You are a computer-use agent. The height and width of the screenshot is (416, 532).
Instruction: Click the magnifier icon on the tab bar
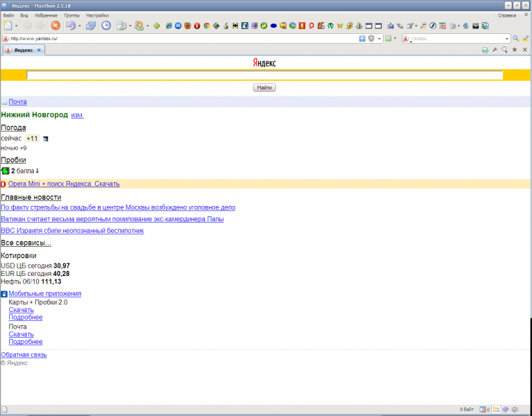click(x=505, y=50)
